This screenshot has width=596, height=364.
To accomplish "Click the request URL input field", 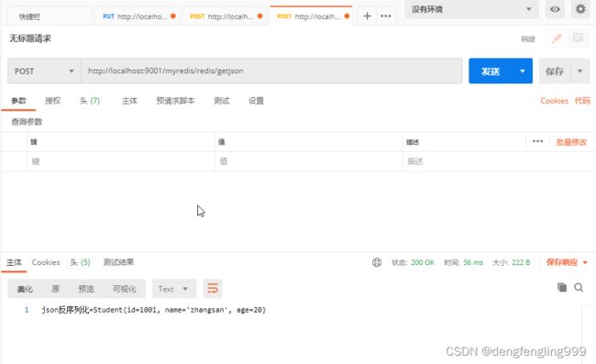I will tap(271, 71).
